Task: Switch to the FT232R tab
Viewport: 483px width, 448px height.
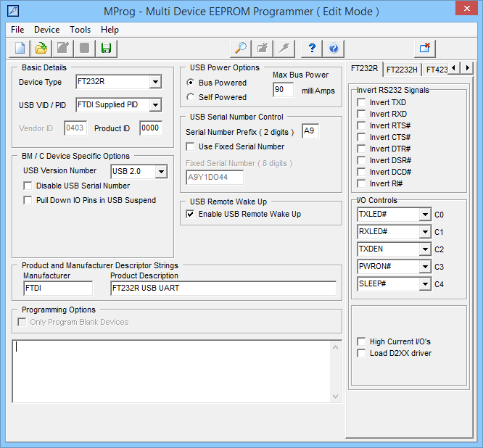Action: point(364,69)
